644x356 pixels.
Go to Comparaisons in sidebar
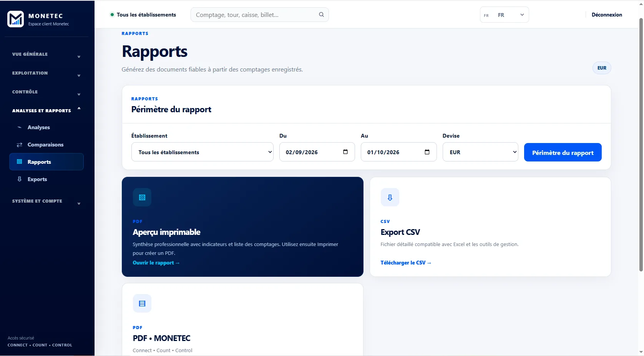coord(46,145)
